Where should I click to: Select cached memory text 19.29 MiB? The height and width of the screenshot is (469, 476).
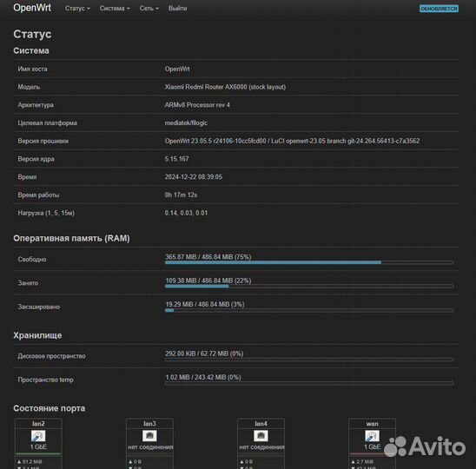click(179, 304)
